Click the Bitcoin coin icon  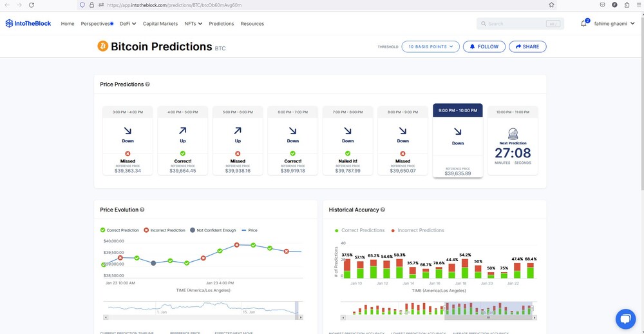[102, 46]
